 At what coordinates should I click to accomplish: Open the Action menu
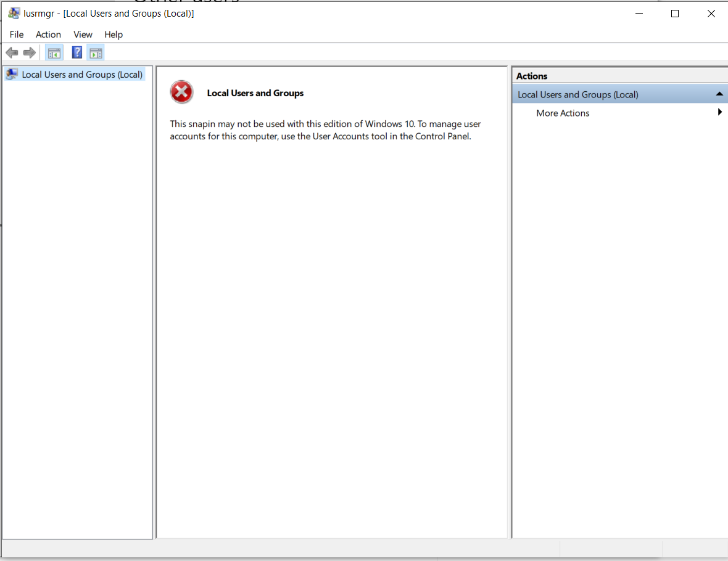point(48,35)
